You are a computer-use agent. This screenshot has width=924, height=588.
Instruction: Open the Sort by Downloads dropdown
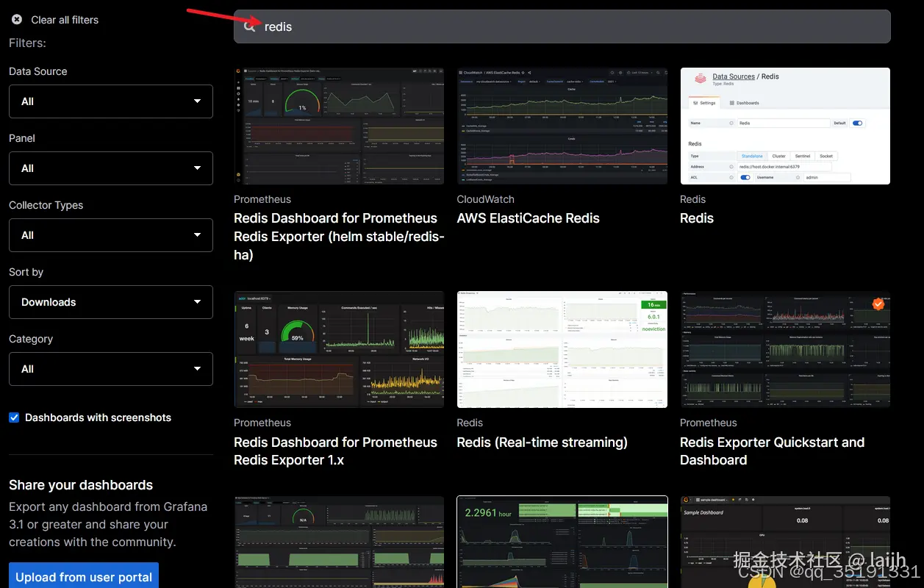[111, 302]
